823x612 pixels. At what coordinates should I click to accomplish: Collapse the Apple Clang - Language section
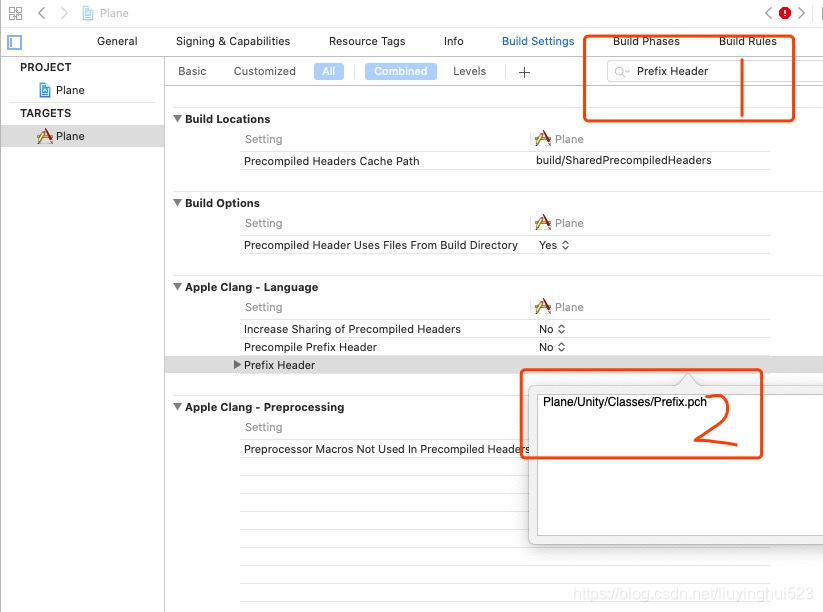[177, 287]
